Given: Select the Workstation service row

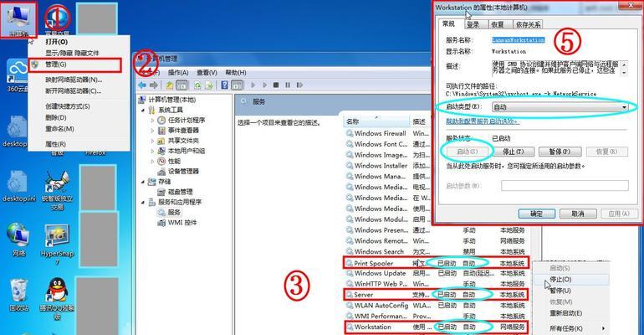Looking at the screenshot, I should click(x=437, y=327).
